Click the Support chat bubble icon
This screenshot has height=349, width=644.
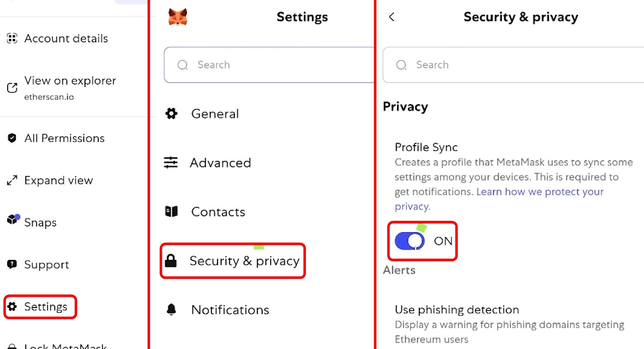(12, 264)
